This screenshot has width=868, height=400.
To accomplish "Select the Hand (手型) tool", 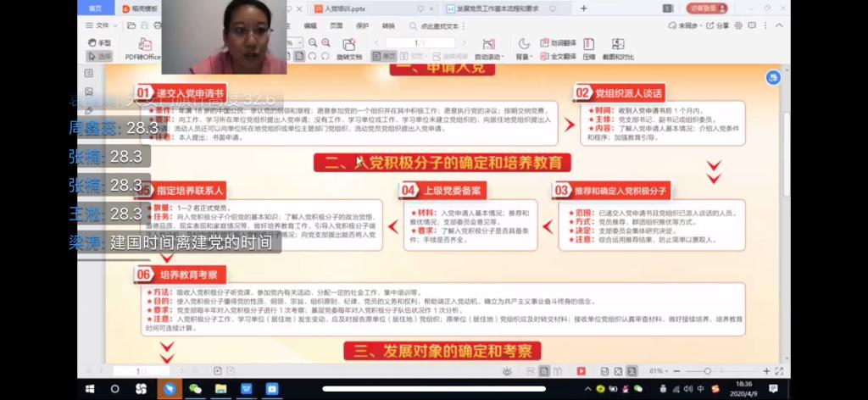I will pos(99,42).
